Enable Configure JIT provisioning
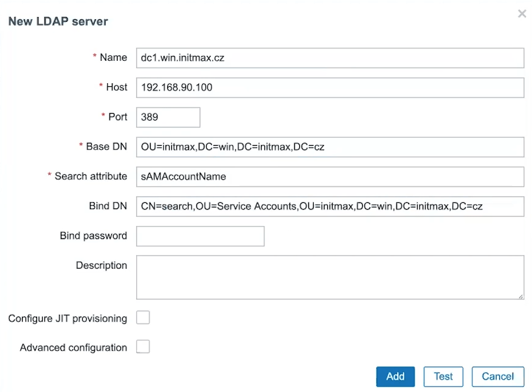The height and width of the screenshot is (392, 532). pos(143,317)
